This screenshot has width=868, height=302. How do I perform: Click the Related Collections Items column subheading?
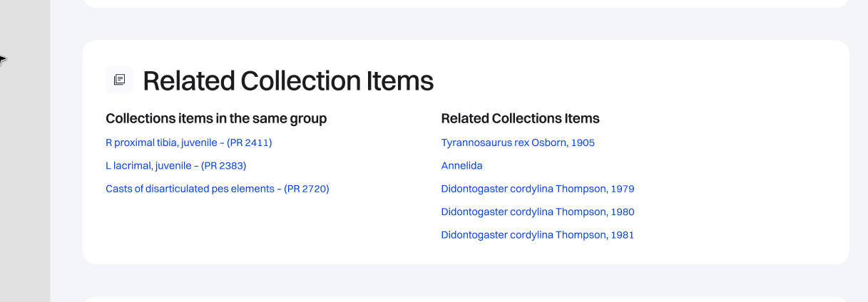click(x=520, y=119)
